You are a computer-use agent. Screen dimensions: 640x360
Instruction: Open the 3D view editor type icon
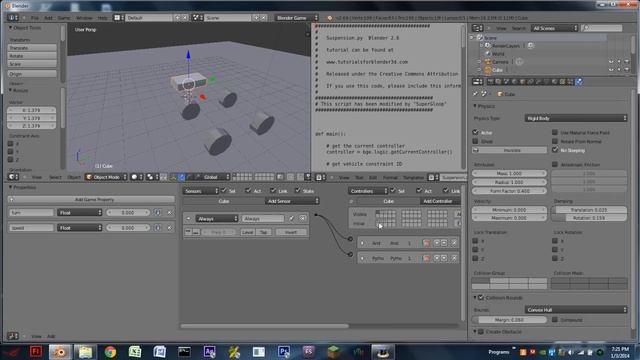click(x=13, y=177)
